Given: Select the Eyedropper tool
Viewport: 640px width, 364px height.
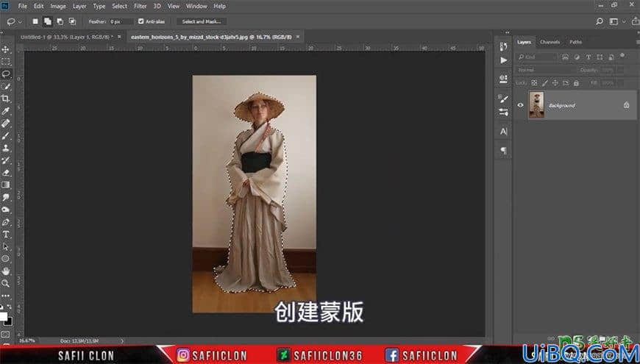Looking at the screenshot, I should (x=6, y=111).
